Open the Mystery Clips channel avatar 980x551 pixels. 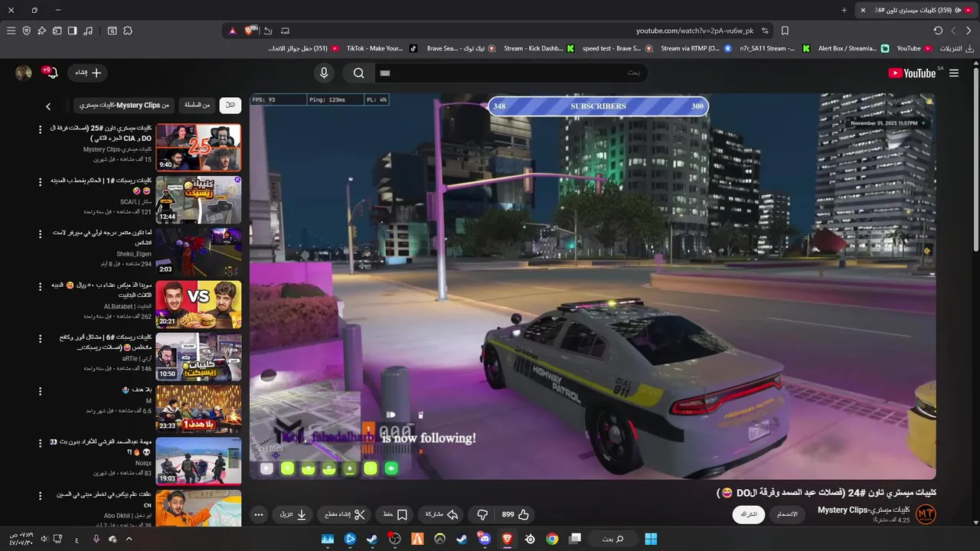click(x=926, y=514)
